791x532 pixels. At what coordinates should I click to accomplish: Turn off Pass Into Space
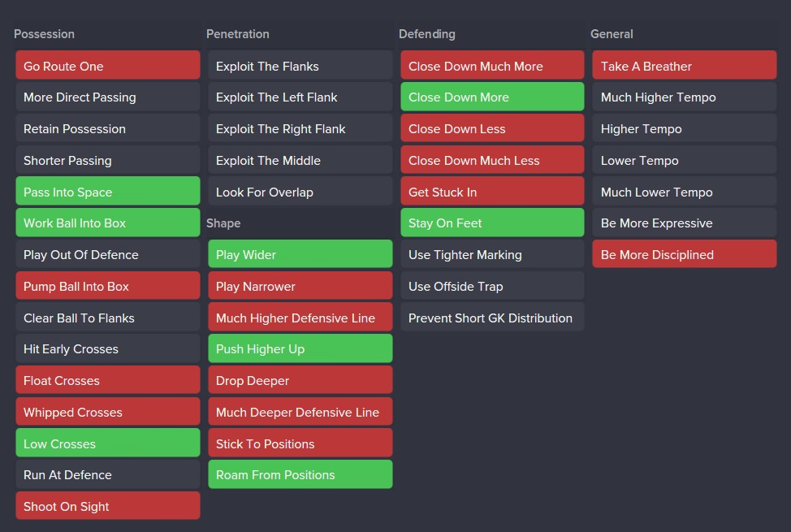(x=107, y=192)
